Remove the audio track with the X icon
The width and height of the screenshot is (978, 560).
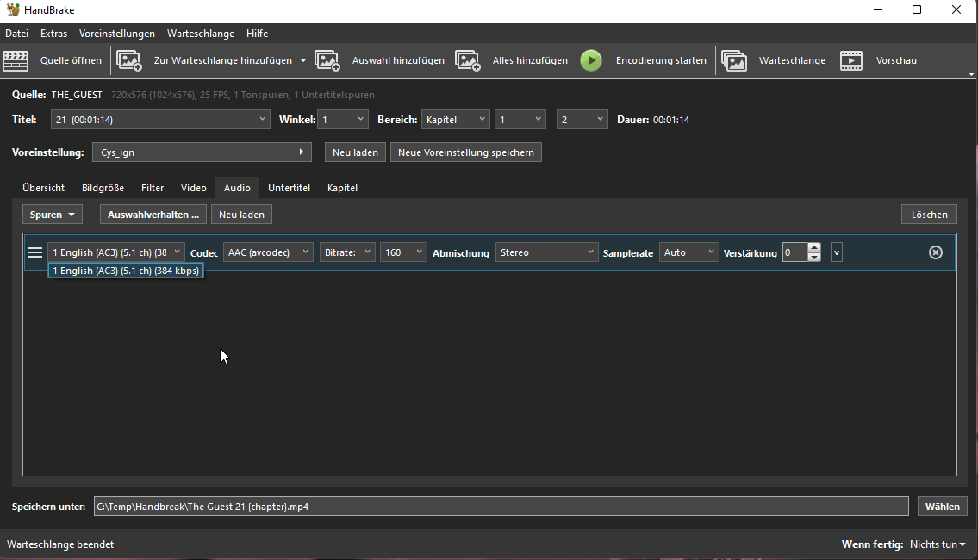(936, 252)
